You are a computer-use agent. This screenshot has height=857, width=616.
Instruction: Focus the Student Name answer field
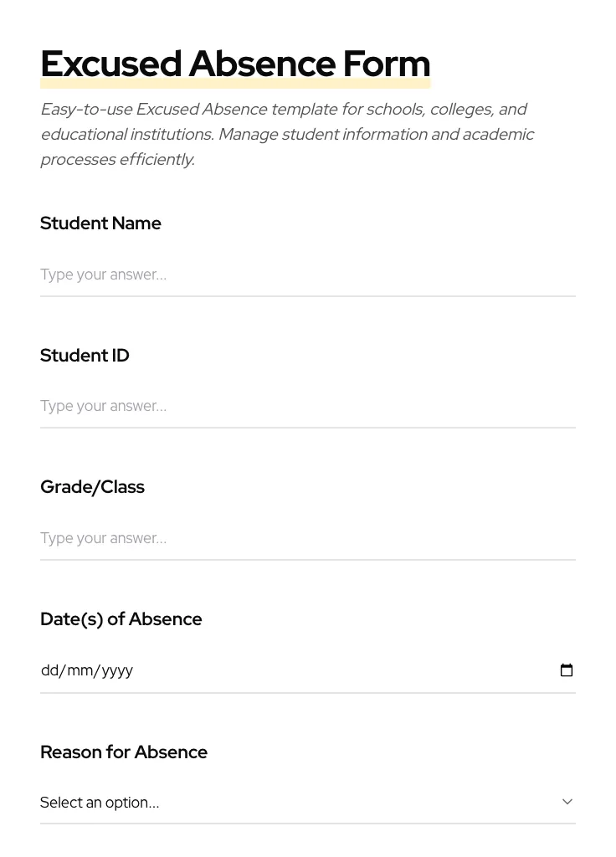click(307, 275)
